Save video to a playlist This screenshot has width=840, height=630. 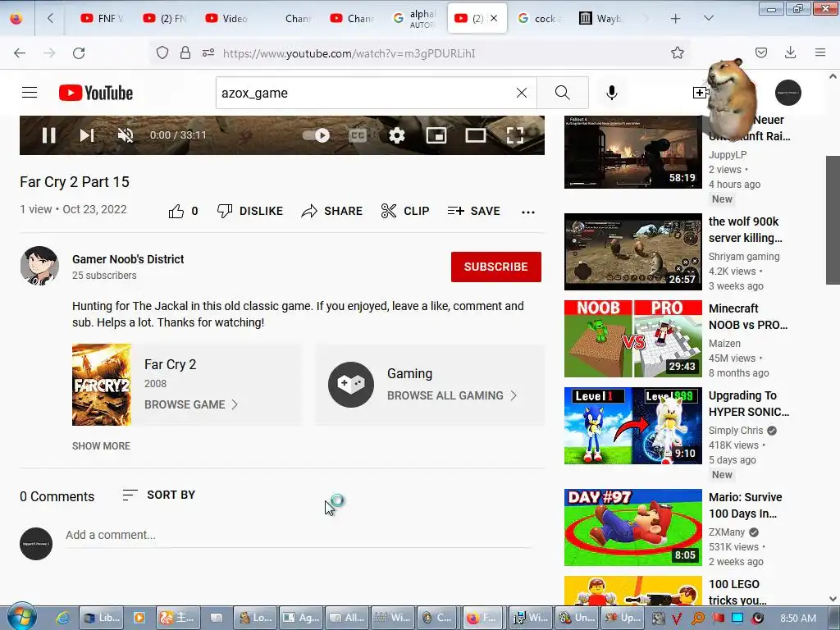pos(473,211)
